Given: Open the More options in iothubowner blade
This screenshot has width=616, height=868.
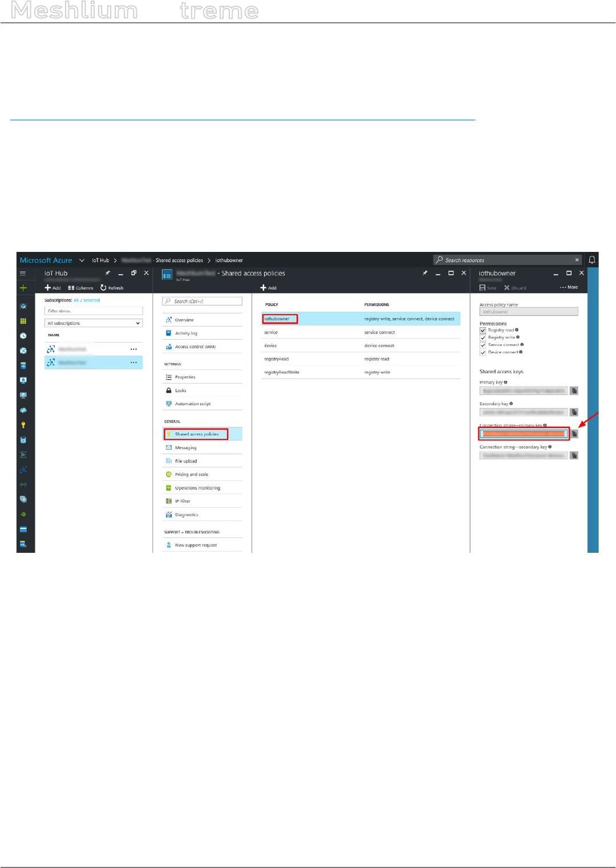Looking at the screenshot, I should pos(569,287).
